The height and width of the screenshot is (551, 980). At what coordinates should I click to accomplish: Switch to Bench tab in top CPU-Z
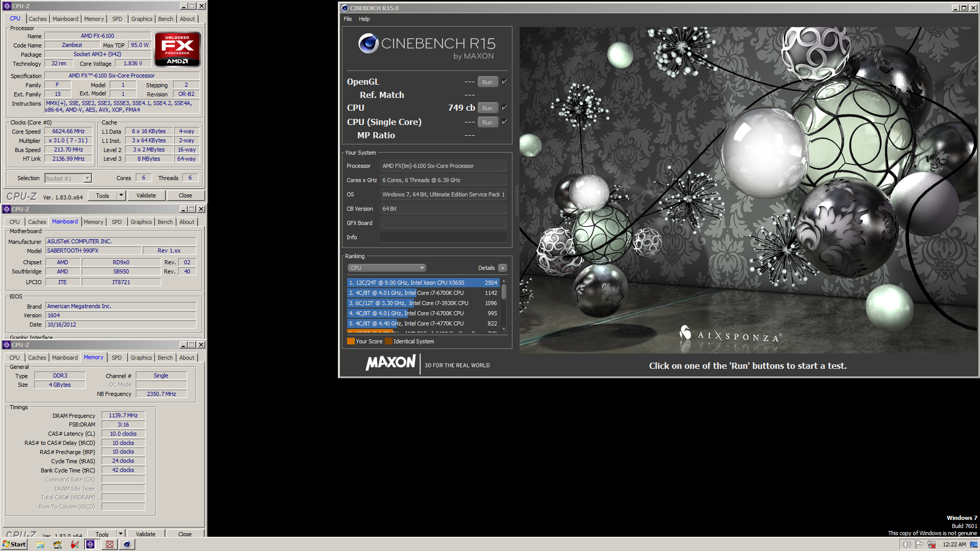point(165,19)
